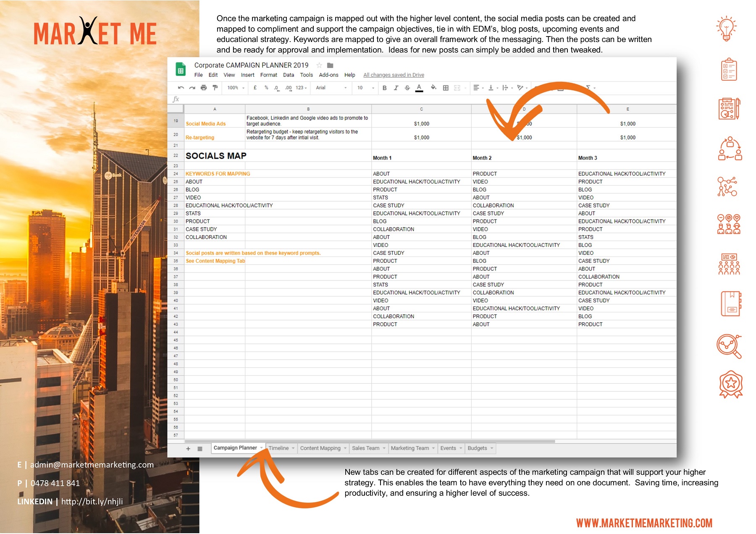The height and width of the screenshot is (534, 756).
Task: Select the SOCIALS MAP heading cell
Action: pyautogui.click(x=216, y=156)
